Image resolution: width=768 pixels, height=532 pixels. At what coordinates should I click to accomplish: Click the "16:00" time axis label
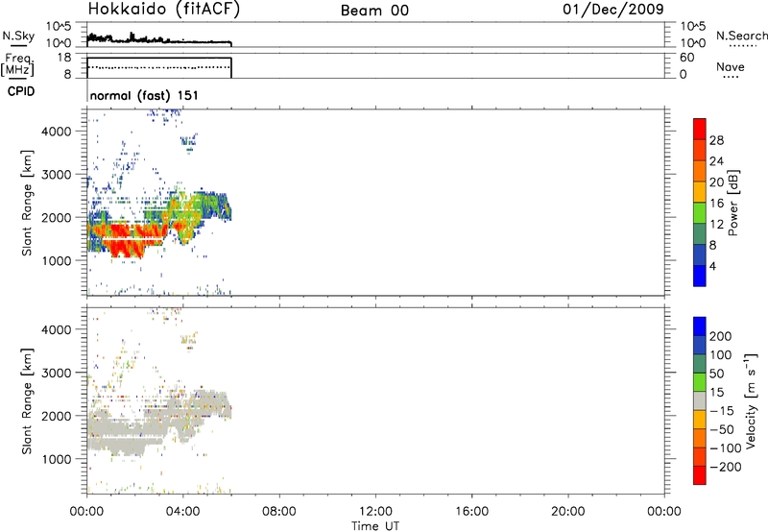471,512
